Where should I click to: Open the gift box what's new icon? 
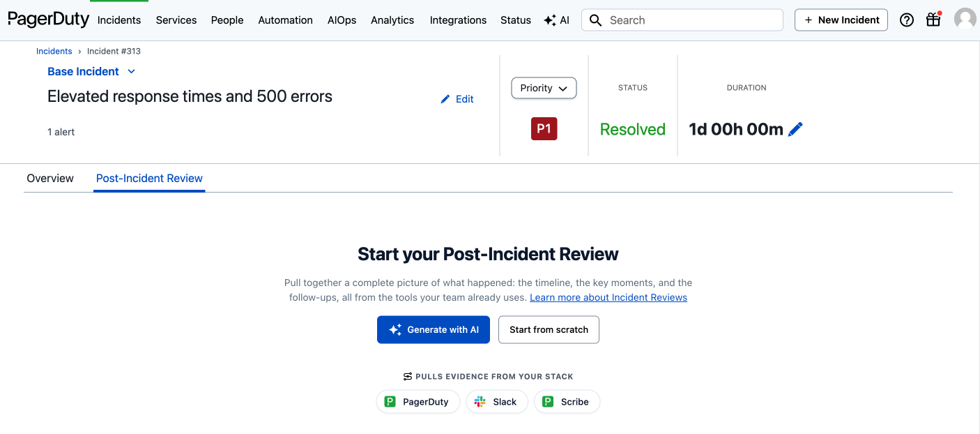(933, 20)
